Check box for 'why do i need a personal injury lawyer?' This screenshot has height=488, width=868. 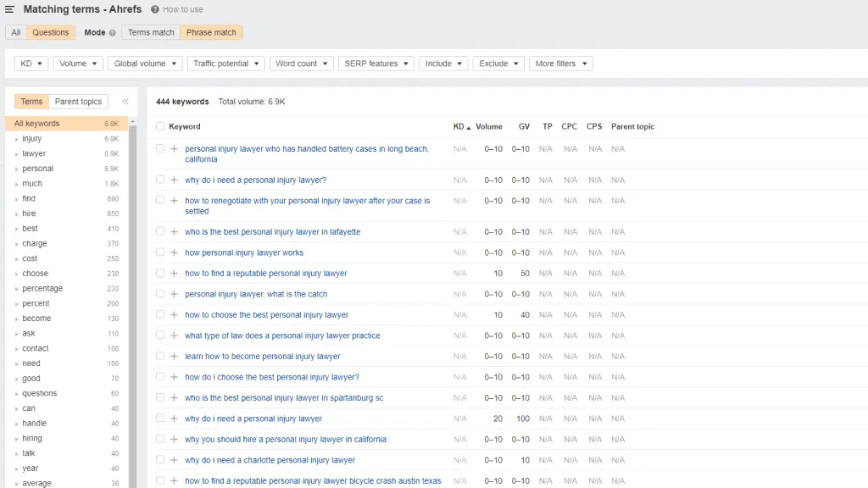[160, 180]
